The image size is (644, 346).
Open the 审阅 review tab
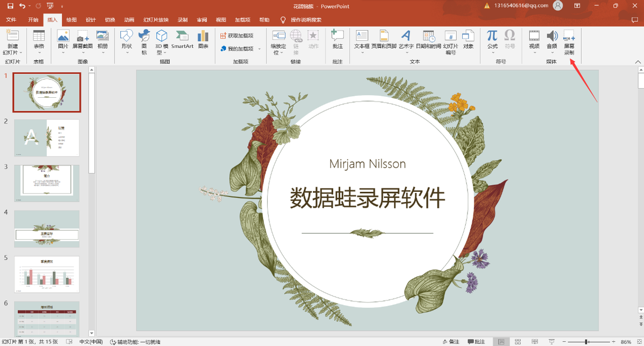click(202, 20)
